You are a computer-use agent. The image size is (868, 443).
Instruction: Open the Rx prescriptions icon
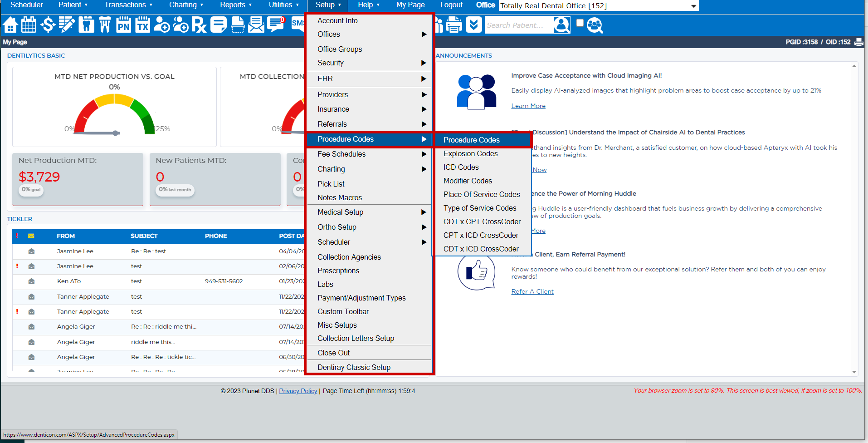click(199, 25)
